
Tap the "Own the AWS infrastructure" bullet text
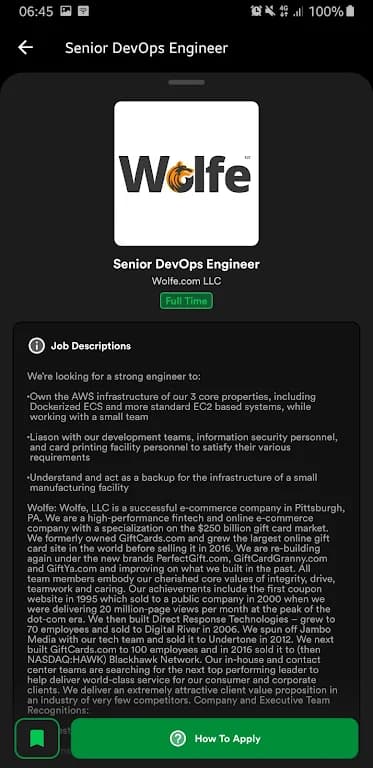[172, 407]
